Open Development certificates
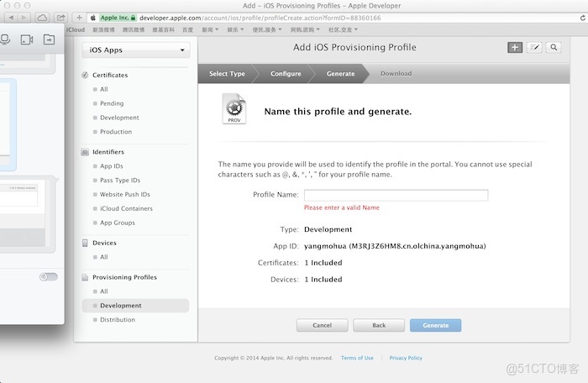The height and width of the screenshot is (383, 588). point(119,118)
